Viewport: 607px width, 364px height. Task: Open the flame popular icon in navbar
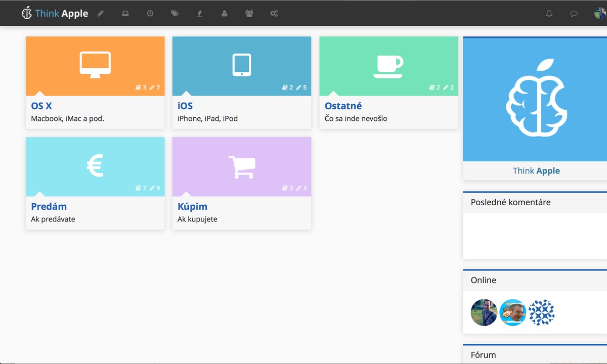point(200,14)
